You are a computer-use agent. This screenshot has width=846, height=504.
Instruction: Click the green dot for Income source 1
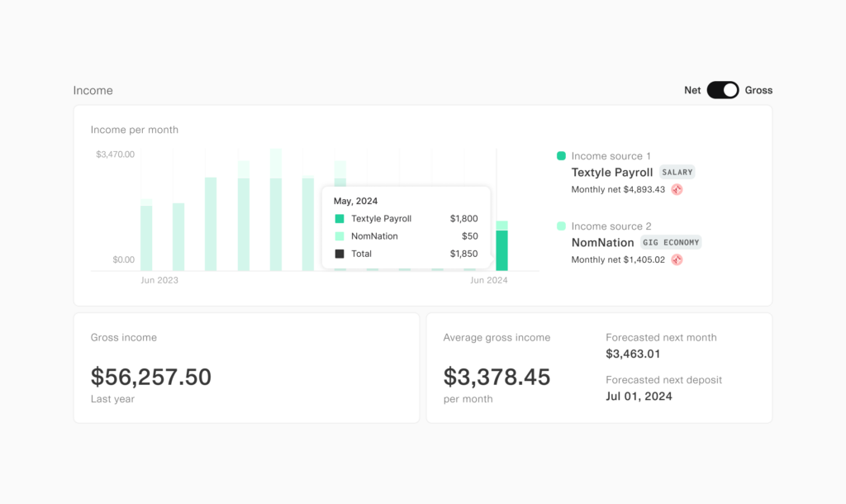562,155
